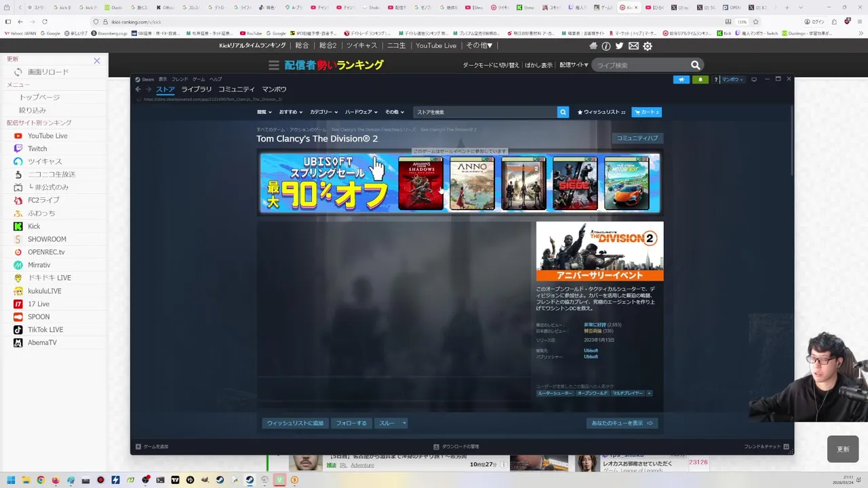This screenshot has height=488, width=868.
Task: Switch to Steam Big Picture monitor icon
Action: tap(754, 79)
